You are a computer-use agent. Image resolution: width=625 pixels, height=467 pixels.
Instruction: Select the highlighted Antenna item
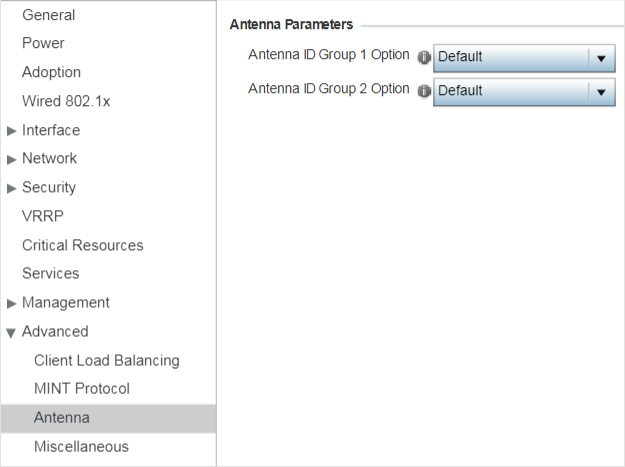(x=108, y=418)
